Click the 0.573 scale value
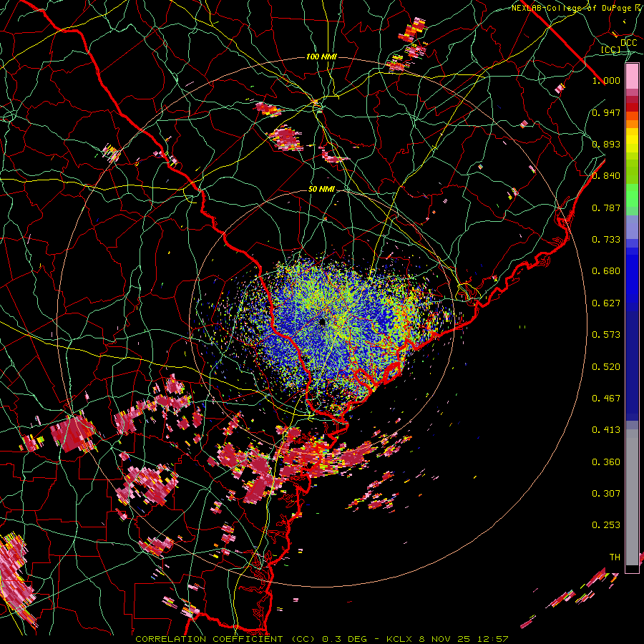The image size is (644, 644). click(x=606, y=335)
